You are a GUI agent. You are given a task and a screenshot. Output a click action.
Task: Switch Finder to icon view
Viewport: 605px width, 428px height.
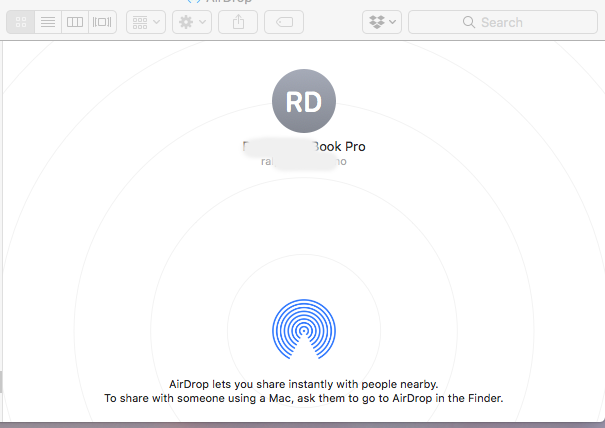click(x=21, y=22)
